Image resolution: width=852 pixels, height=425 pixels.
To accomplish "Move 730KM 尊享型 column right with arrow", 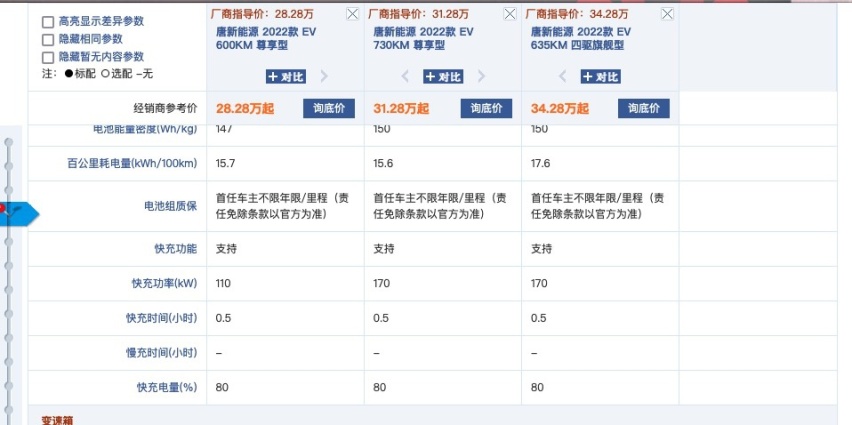I will 481,77.
